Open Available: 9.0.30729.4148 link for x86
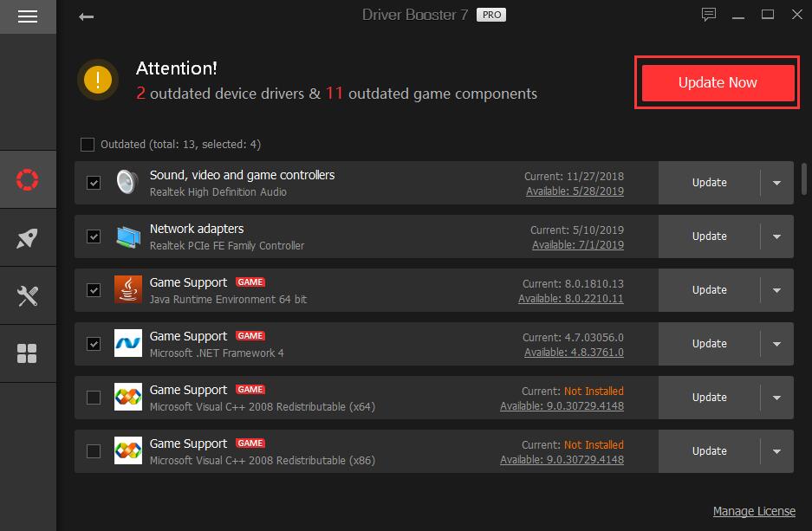Viewport: 812px width, 531px height. 562,460
